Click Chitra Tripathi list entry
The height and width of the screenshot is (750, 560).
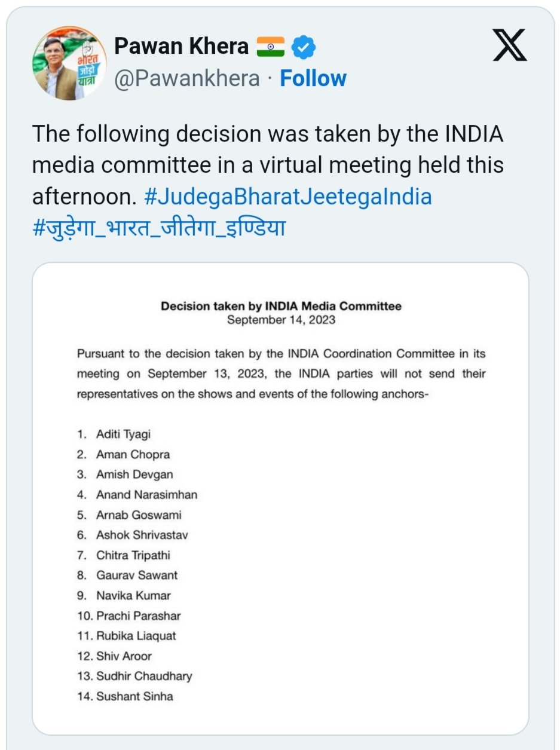coord(133,555)
